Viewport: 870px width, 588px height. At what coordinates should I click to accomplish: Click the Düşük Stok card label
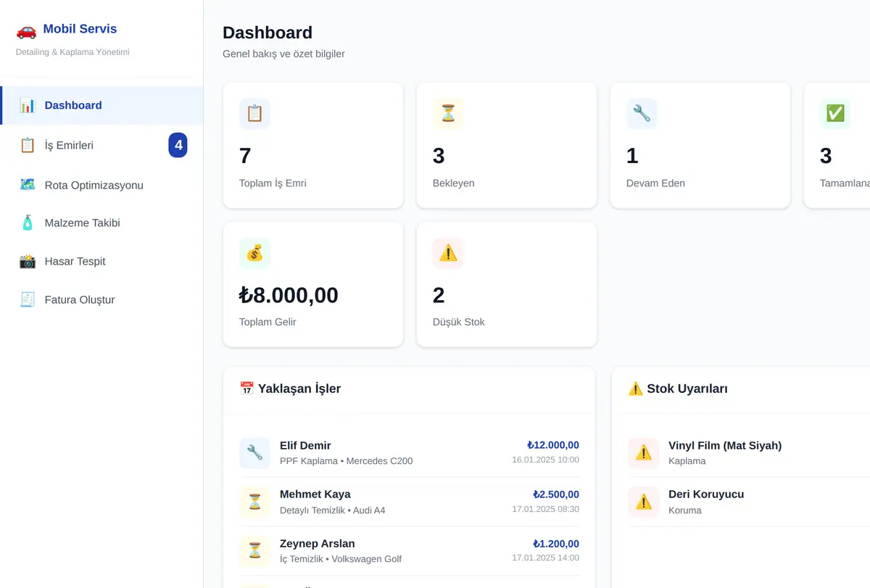[458, 322]
